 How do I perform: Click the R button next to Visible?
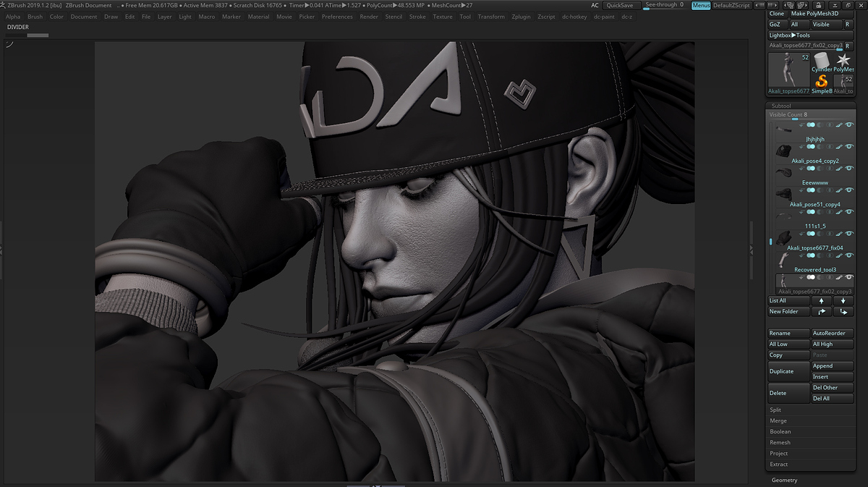click(848, 25)
